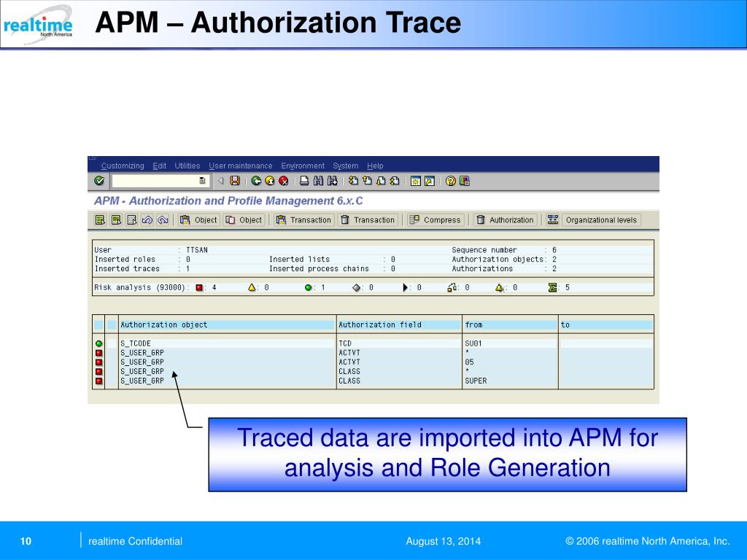Click the red Cancel X icon
747x560 pixels.
pos(284,181)
